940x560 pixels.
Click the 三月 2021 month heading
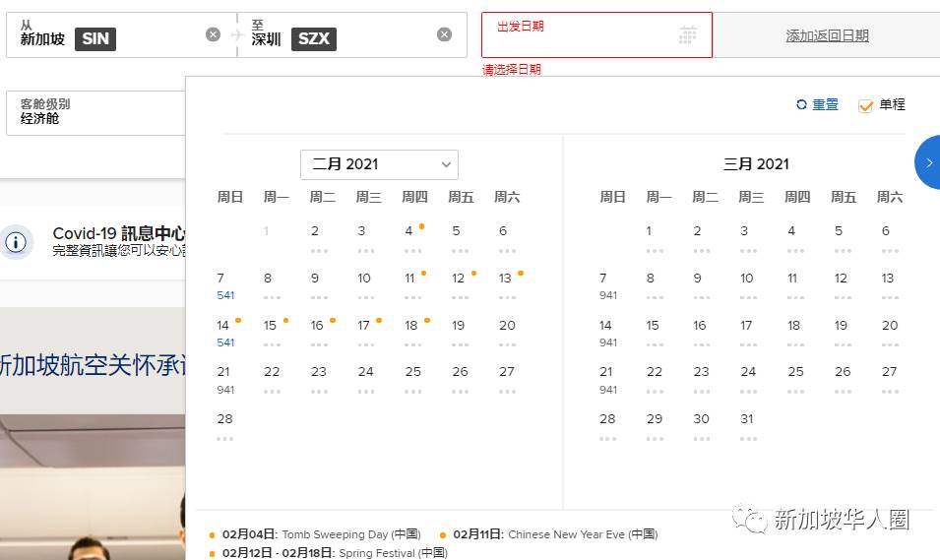click(x=756, y=164)
